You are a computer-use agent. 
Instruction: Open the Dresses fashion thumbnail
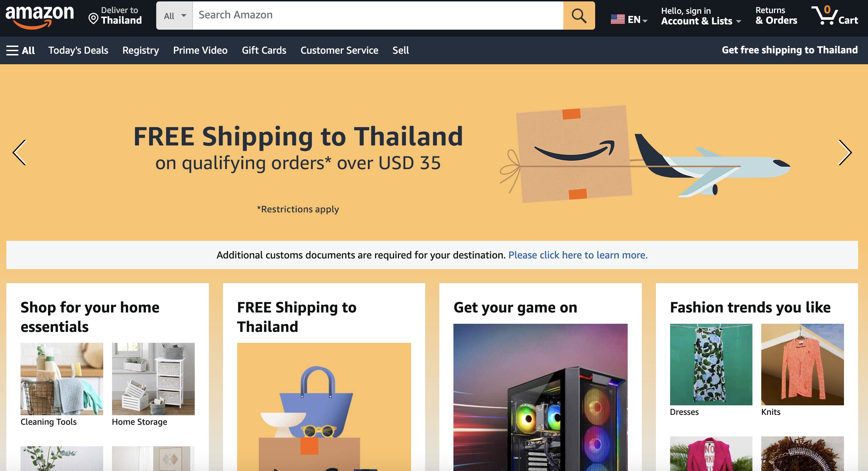711,364
